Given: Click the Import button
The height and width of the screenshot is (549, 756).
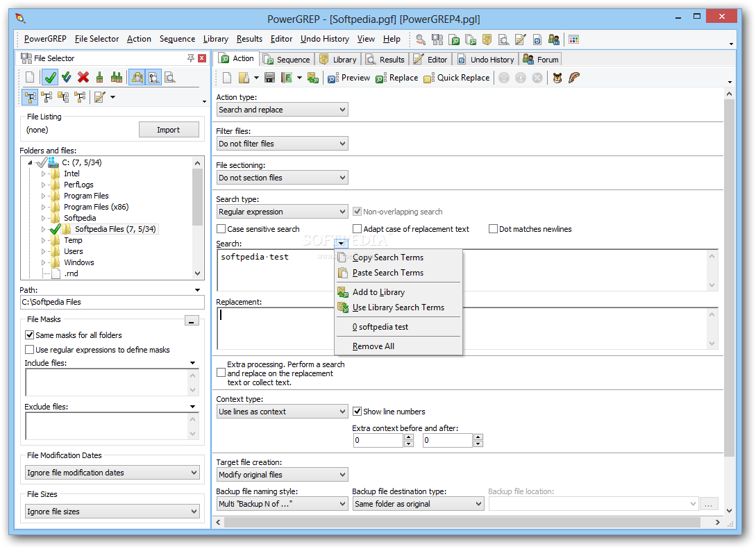Looking at the screenshot, I should tap(169, 130).
